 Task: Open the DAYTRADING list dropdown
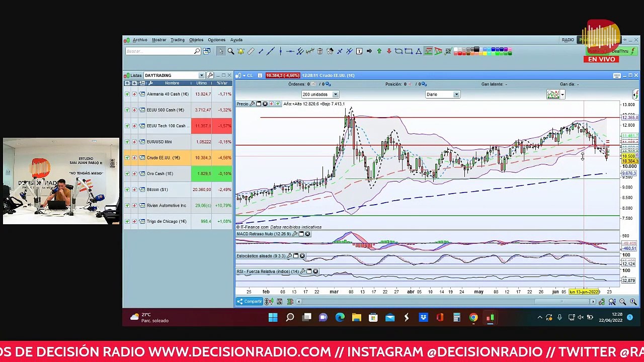pos(201,75)
